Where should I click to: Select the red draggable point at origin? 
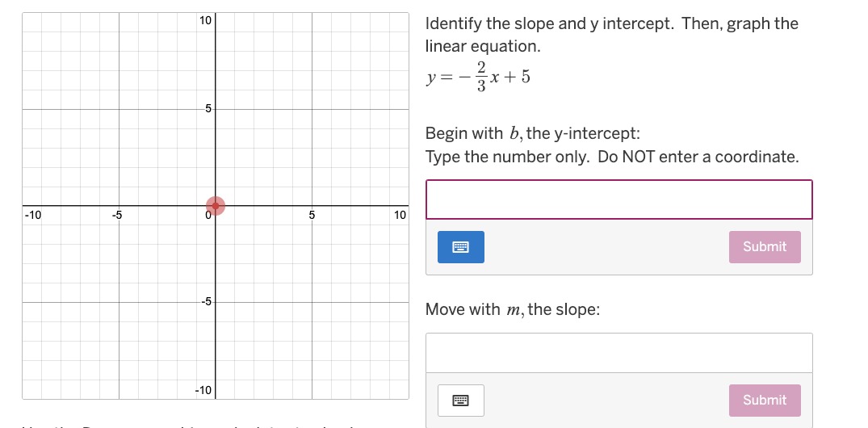(x=216, y=206)
